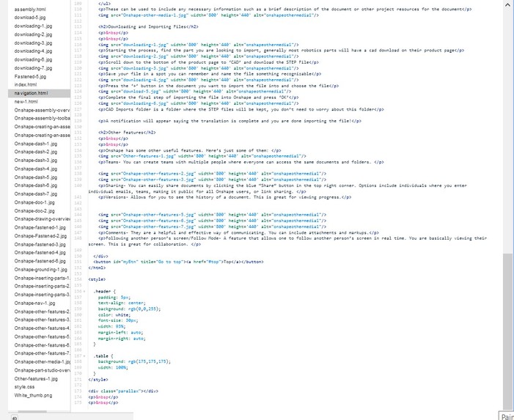
Task: Click the opening <style> tag line
Action: (97, 279)
